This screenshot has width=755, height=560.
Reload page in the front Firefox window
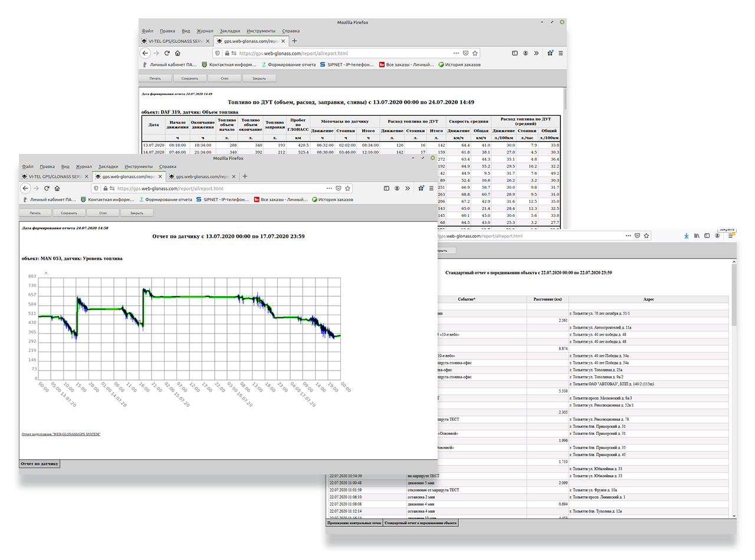(x=46, y=188)
